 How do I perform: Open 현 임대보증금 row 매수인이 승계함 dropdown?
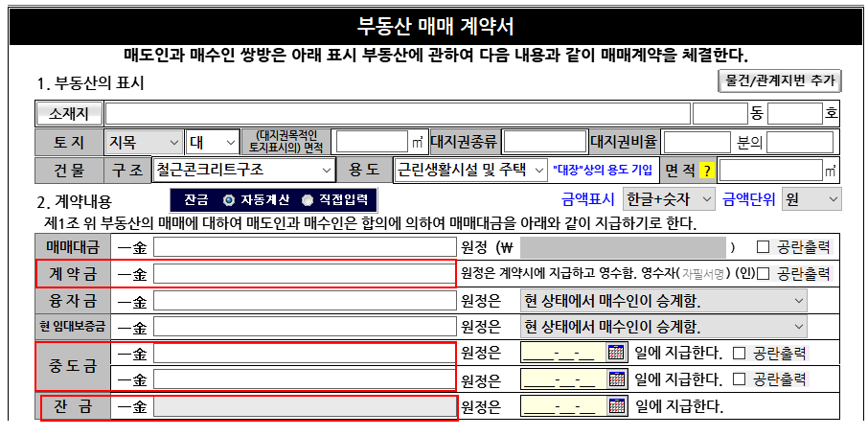click(x=664, y=327)
